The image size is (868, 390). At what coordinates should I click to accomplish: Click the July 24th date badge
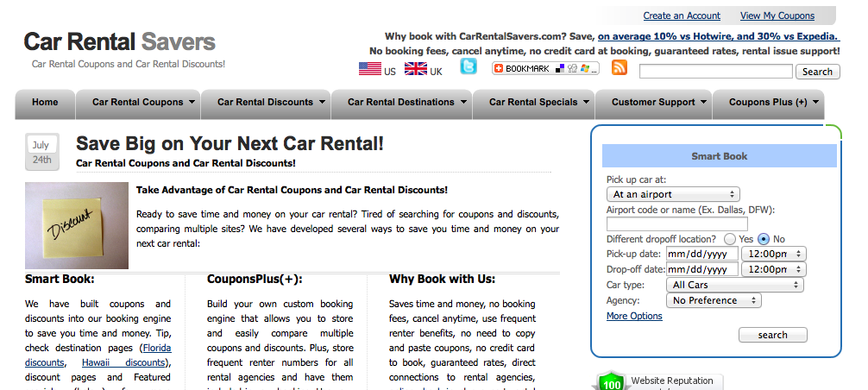(x=41, y=152)
